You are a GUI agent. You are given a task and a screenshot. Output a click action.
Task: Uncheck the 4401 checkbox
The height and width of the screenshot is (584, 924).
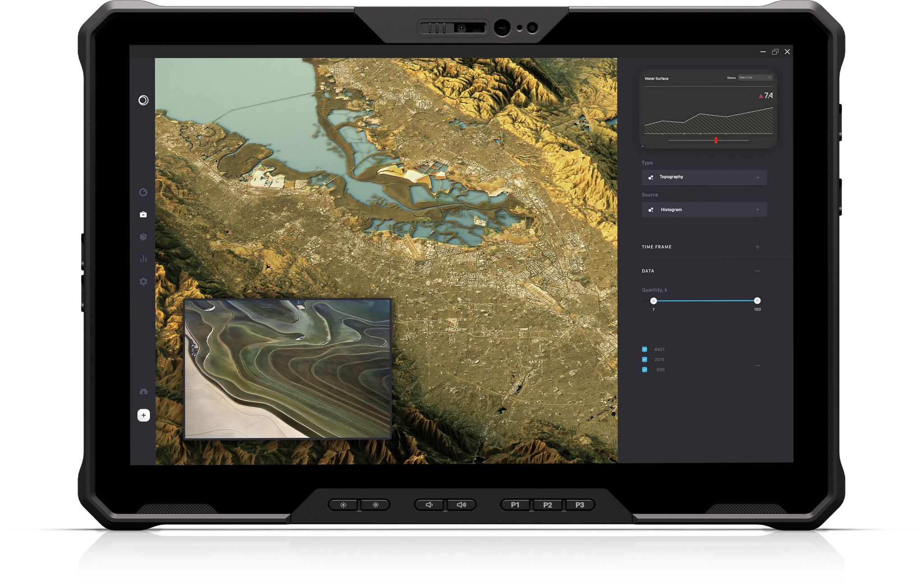(644, 349)
